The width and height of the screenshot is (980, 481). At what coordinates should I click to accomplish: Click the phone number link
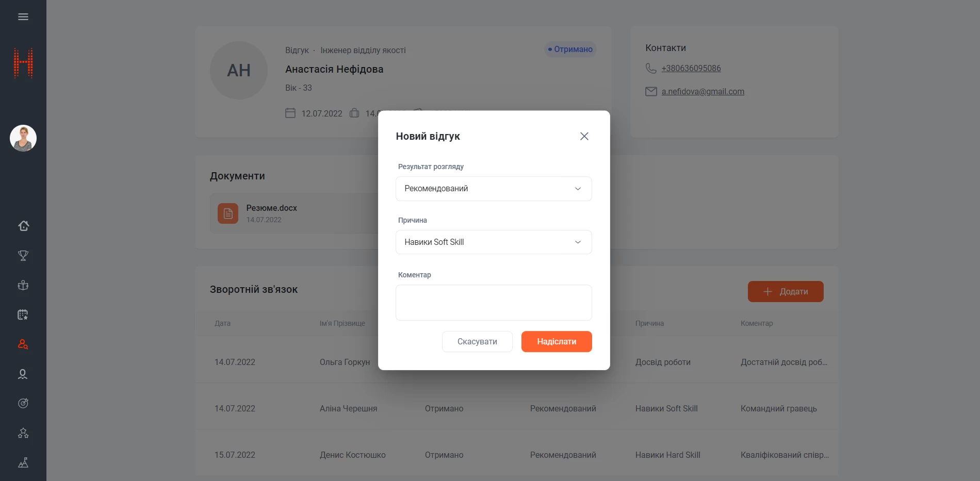(691, 69)
